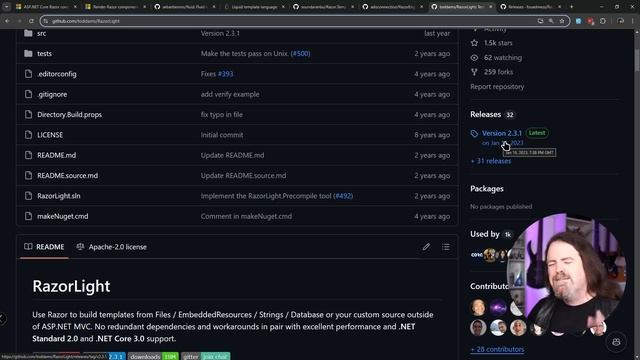This screenshot has width=640, height=360.
Task: Switch to sebastienros/fluid browser tab
Action: pos(184,7)
